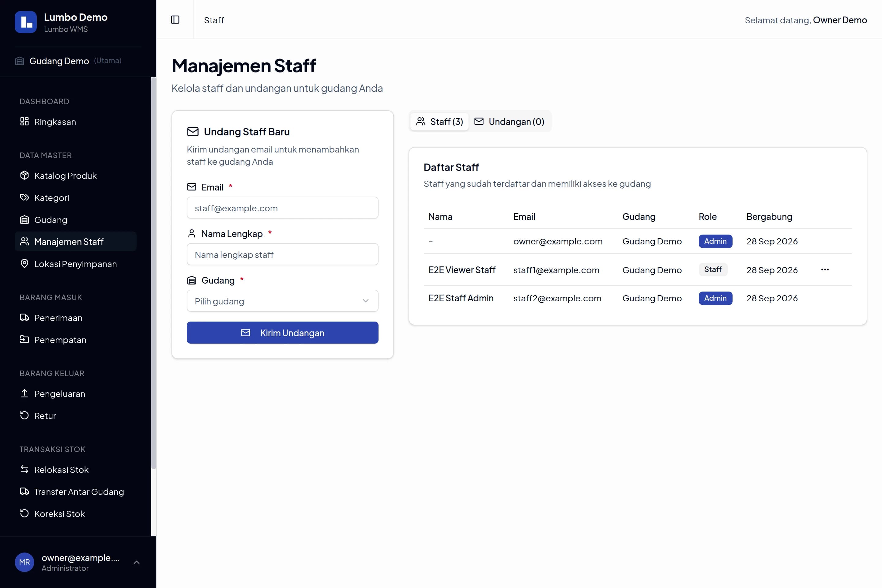882x588 pixels.
Task: Open Katalog Produk link
Action: click(x=75, y=175)
